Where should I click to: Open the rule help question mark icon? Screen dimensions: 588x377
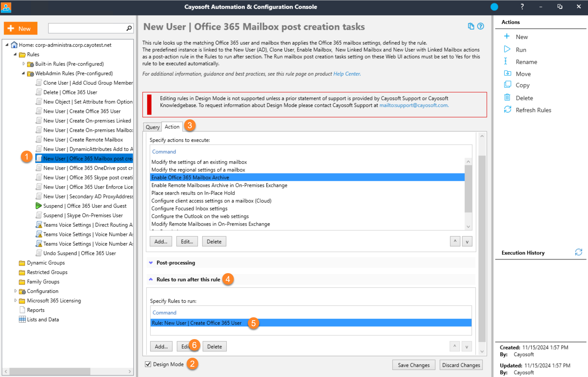480,26
